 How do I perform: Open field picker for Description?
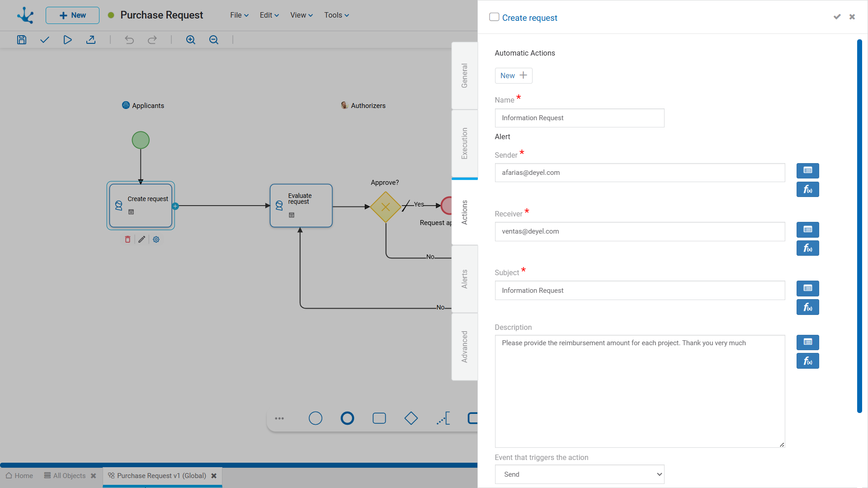pos(807,343)
